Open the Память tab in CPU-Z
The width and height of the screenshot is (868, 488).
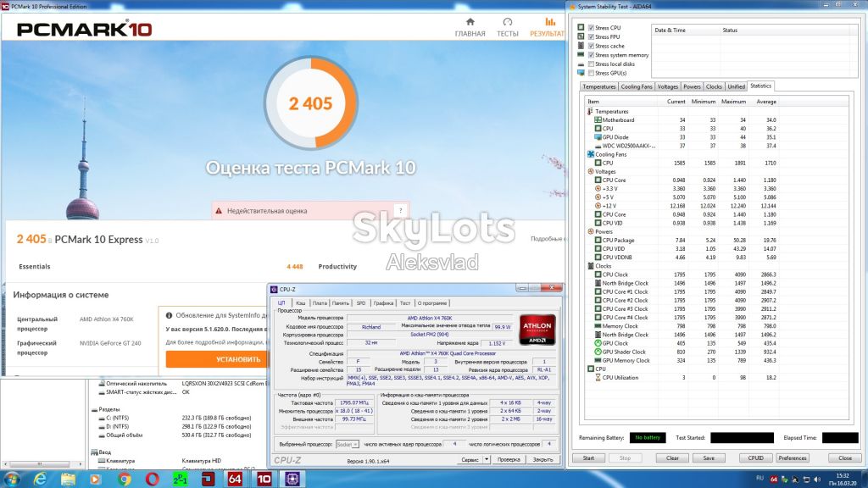(341, 303)
